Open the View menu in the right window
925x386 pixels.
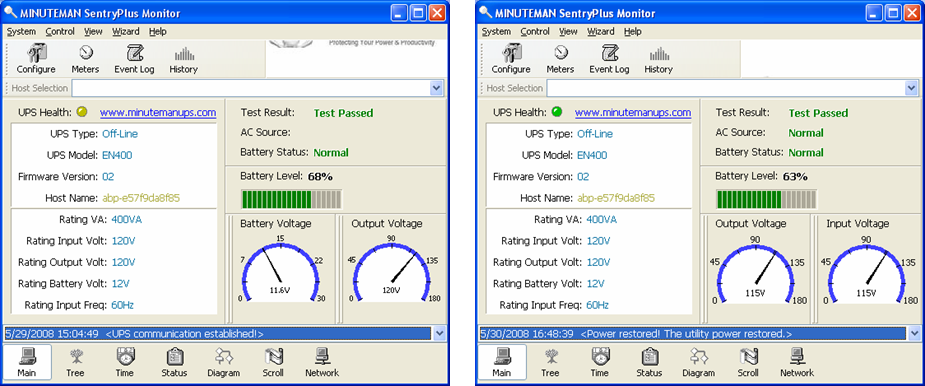coord(568,31)
